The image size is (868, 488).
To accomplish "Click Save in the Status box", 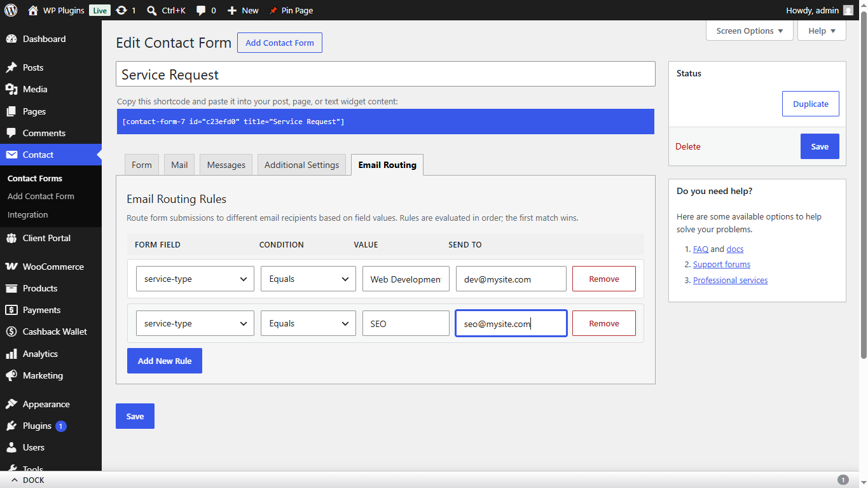I will (820, 146).
